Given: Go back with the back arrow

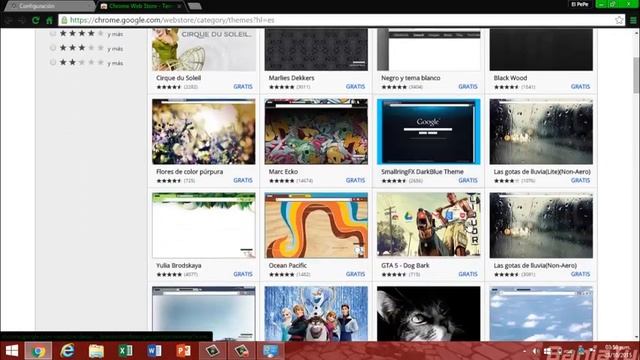Looking at the screenshot, I should click(9, 20).
